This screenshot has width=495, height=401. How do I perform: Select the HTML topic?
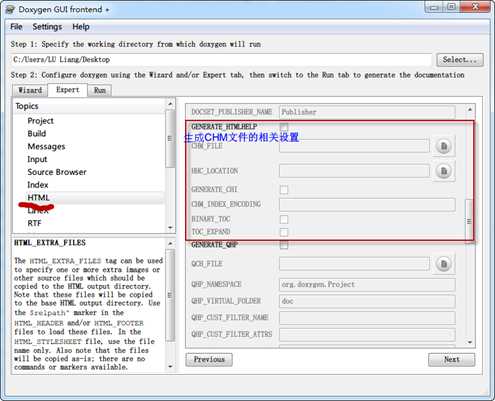(x=38, y=198)
